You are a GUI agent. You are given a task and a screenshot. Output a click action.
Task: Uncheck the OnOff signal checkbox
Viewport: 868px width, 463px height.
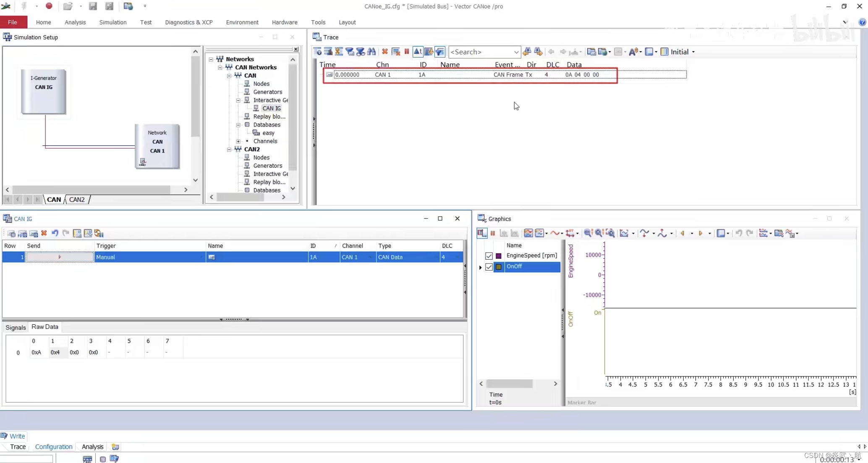[489, 267]
